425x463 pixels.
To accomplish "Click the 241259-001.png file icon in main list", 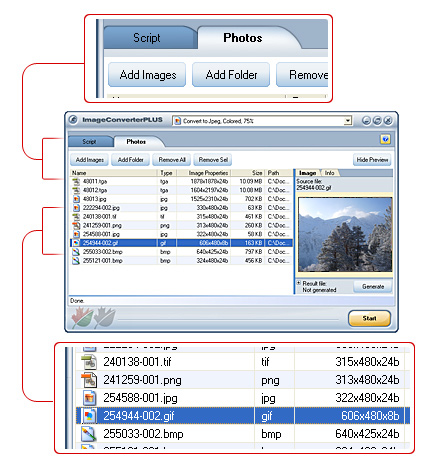I will tap(76, 225).
